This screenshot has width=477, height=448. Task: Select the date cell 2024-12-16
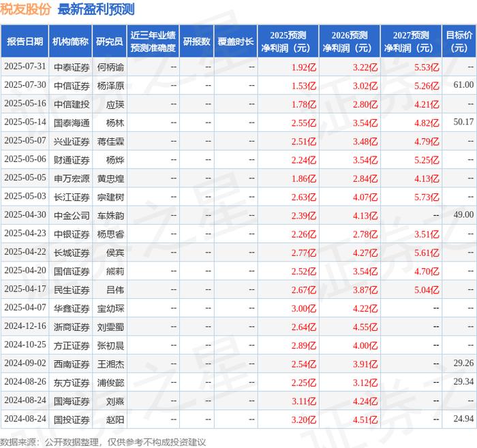click(x=25, y=326)
